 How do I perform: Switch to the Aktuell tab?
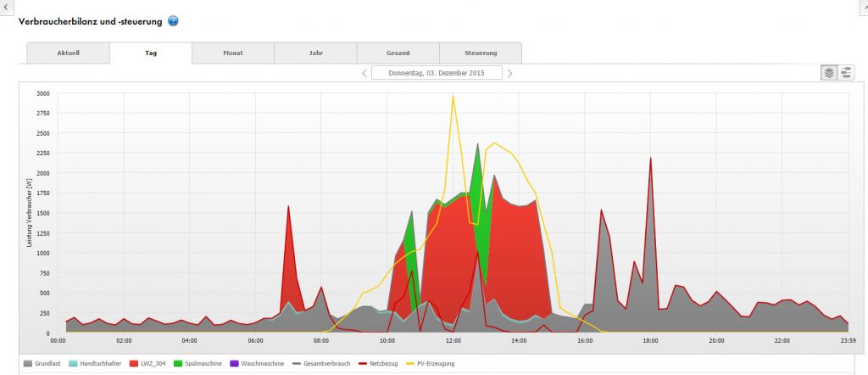69,53
